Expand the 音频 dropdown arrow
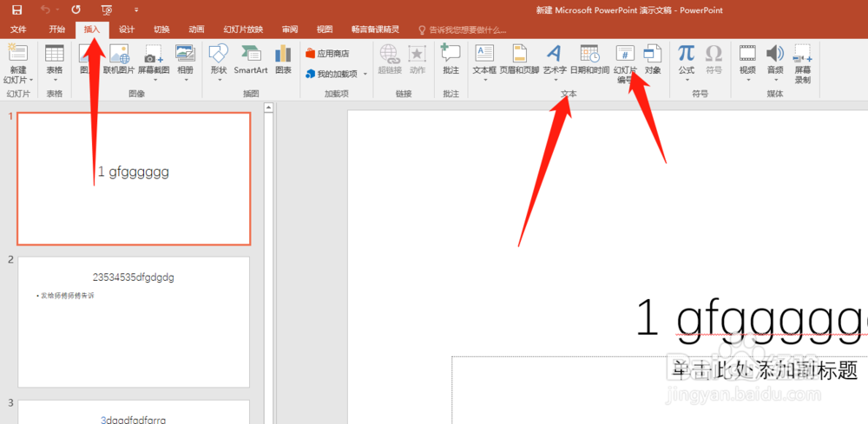 [775, 80]
